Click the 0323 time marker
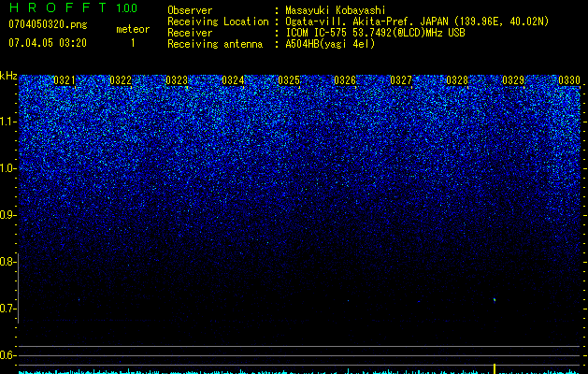 coord(177,80)
